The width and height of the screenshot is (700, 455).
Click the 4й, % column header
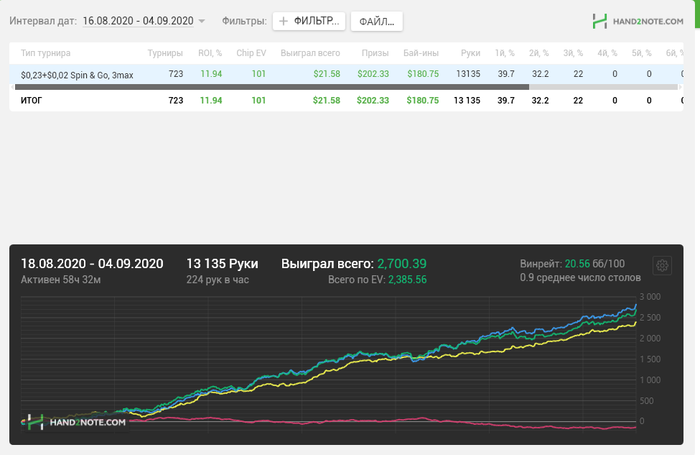607,53
